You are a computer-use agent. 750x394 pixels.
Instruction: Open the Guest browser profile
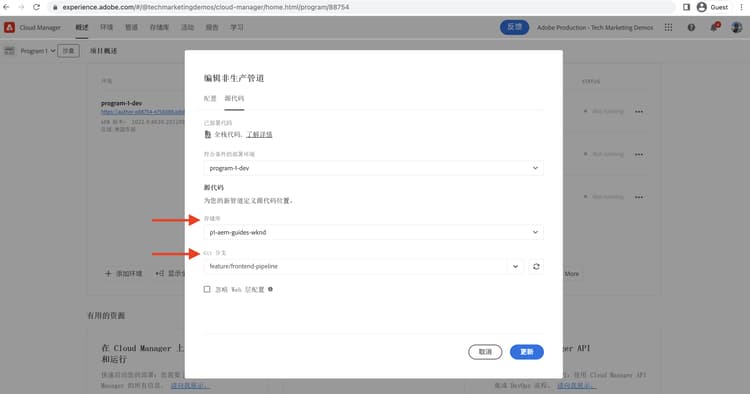(x=713, y=7)
